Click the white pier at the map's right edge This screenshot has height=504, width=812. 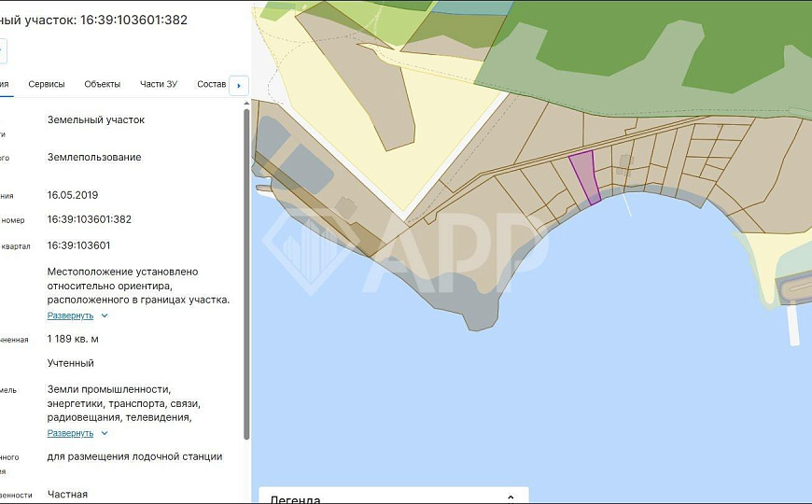pos(793,324)
